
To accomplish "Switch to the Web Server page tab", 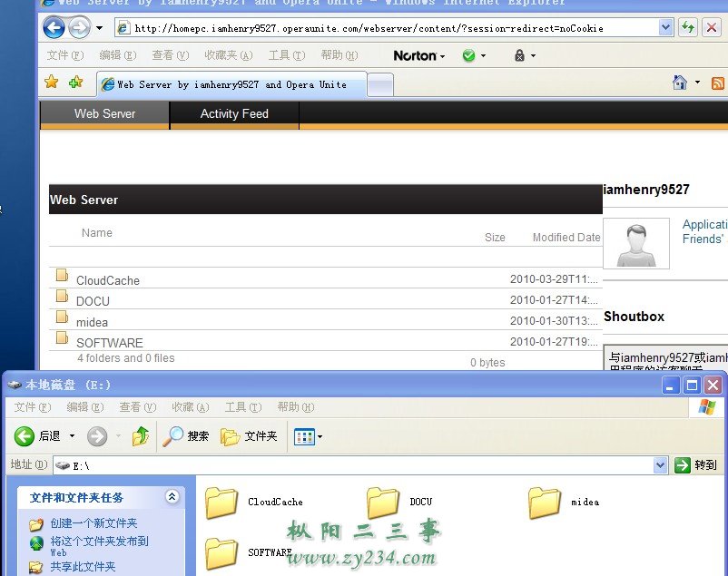I will click(105, 113).
